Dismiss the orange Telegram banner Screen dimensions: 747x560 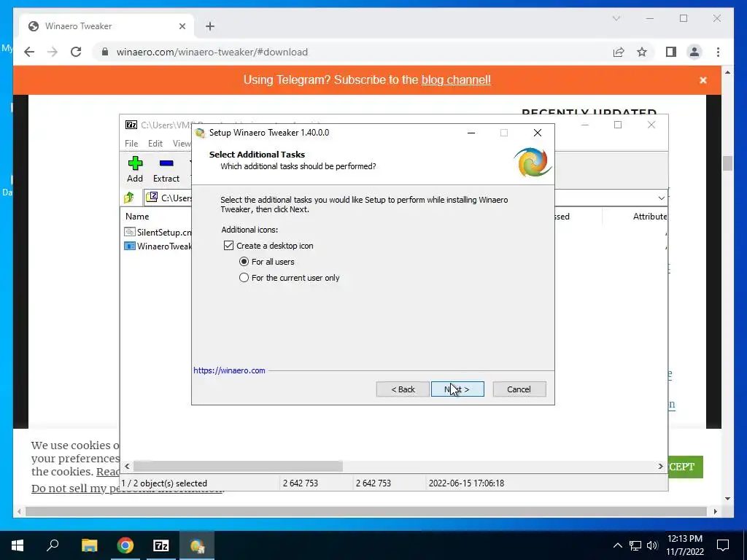[703, 80]
